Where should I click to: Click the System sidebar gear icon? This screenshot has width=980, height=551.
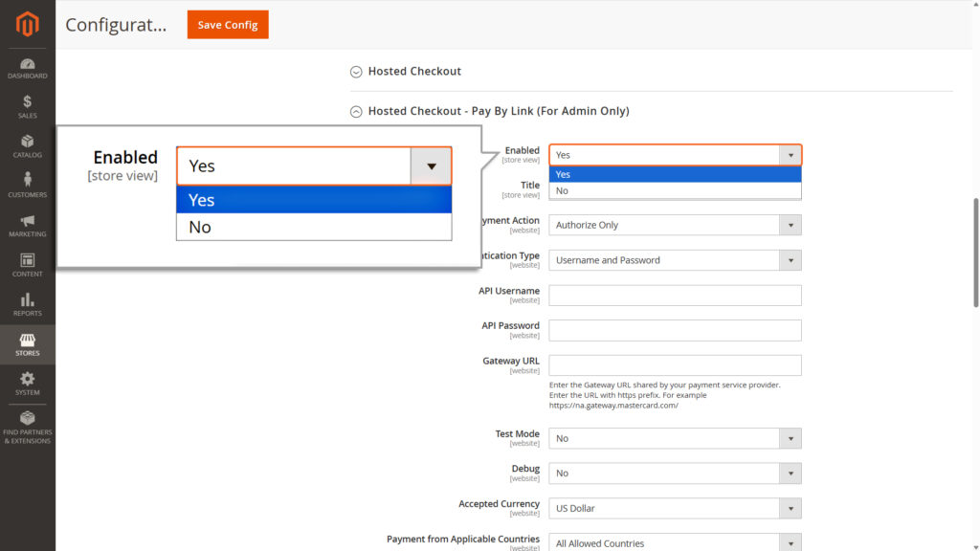click(27, 383)
